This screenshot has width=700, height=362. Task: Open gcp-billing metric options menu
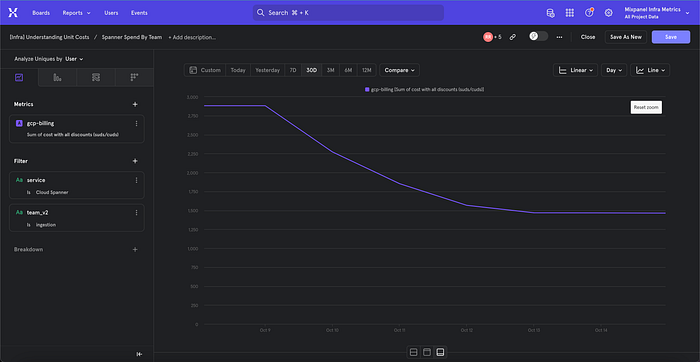pos(137,123)
